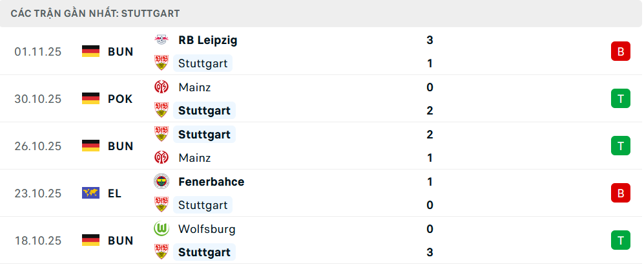The image size is (644, 264).
Task: Open the RB Leipzig team link
Action: pyautogui.click(x=207, y=40)
